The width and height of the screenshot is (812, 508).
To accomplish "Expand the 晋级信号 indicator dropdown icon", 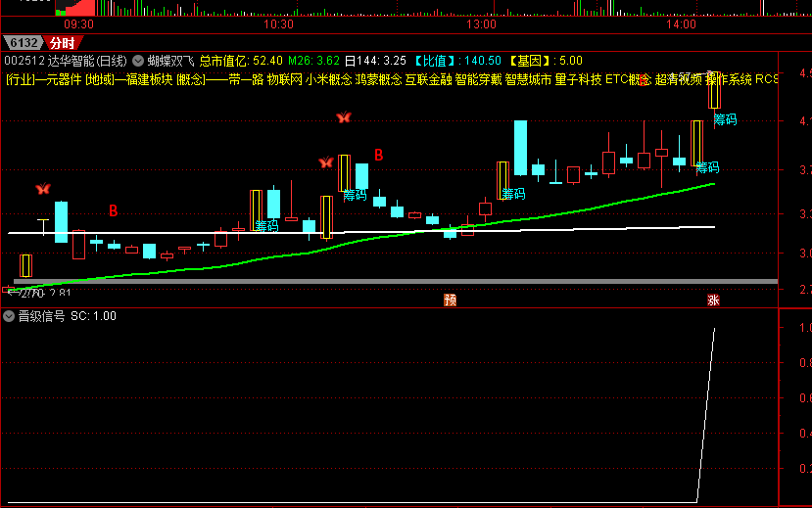I will coord(9,316).
